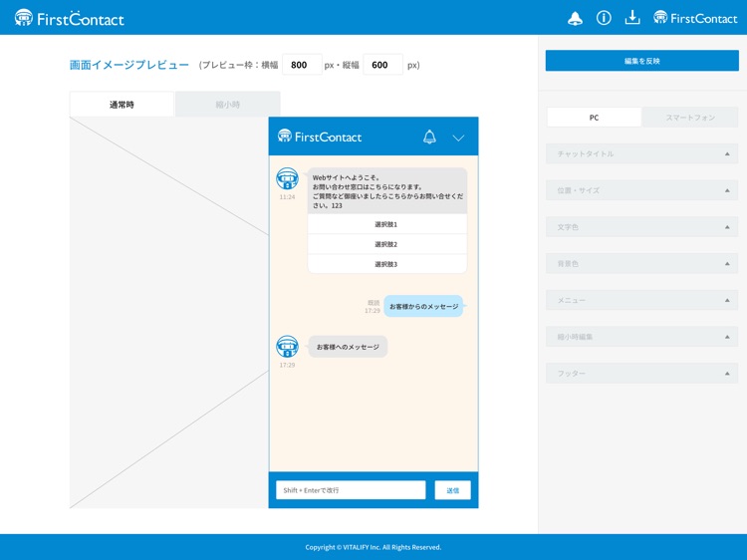Choose 選択肢3 option in chat

pyautogui.click(x=386, y=264)
